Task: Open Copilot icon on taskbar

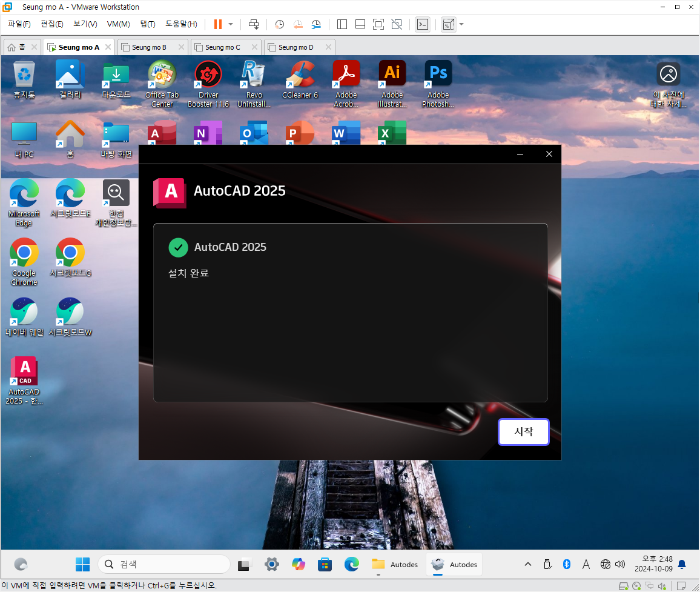Action: click(x=298, y=564)
